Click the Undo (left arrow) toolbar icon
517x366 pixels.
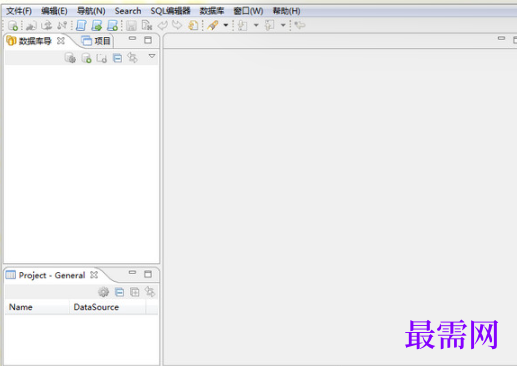162,25
